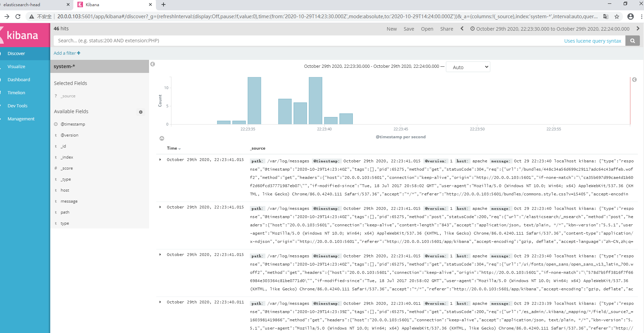Go forward in browser history

(7, 16)
